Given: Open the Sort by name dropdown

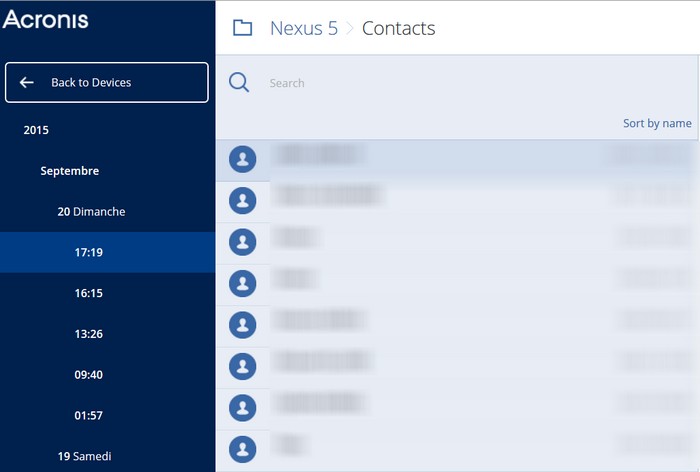Looking at the screenshot, I should pos(657,123).
